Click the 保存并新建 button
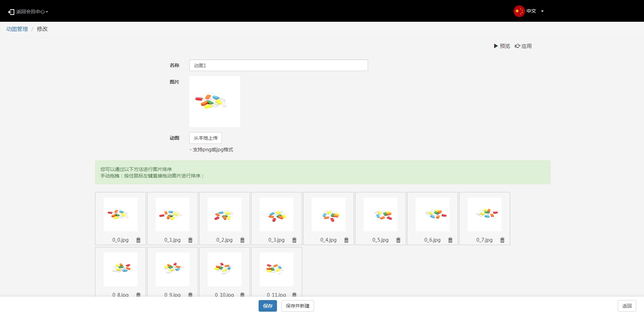644x313 pixels. 297,306
